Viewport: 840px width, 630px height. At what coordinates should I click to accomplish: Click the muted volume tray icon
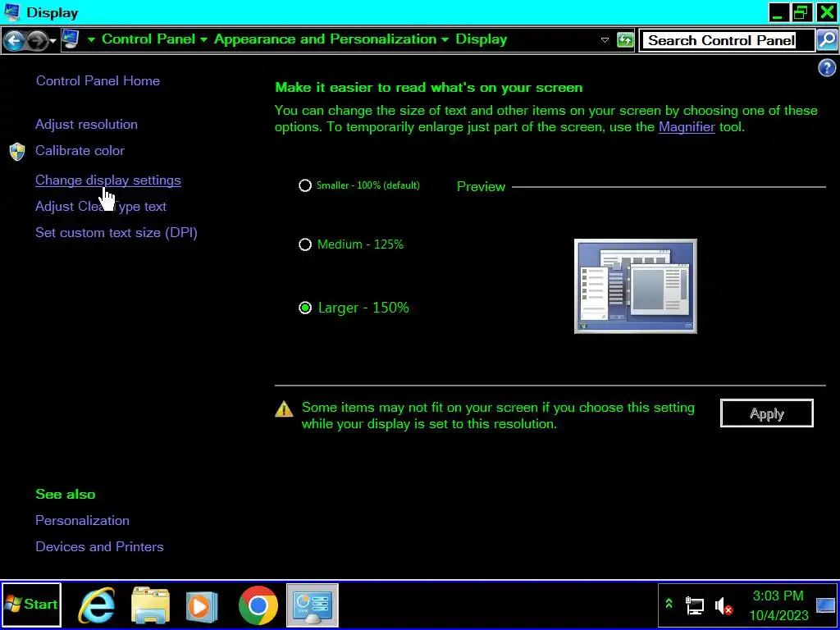(x=724, y=606)
